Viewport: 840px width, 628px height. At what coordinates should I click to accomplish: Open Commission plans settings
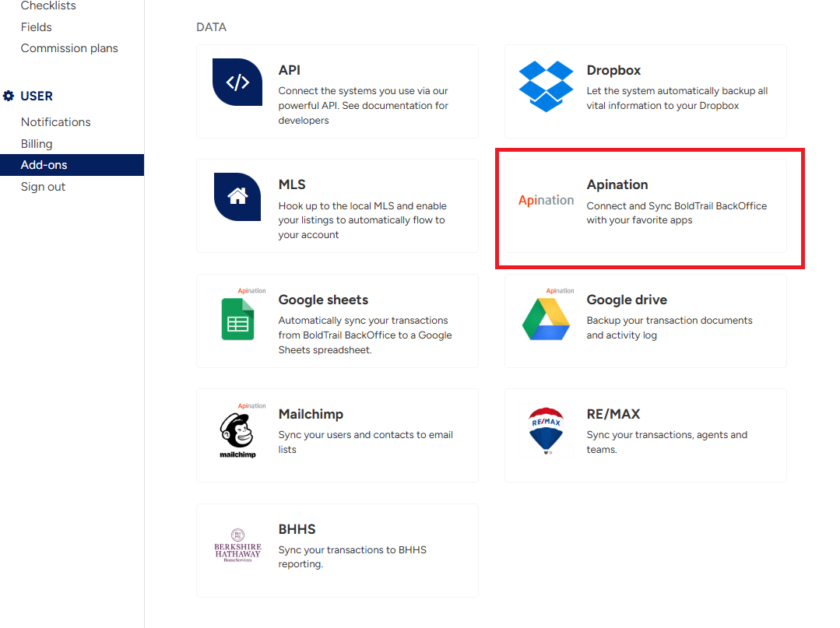coord(69,48)
